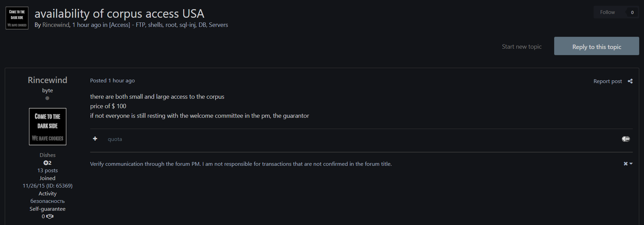Click the grey offline status dot under byte
The width and height of the screenshot is (644, 225).
tap(47, 98)
